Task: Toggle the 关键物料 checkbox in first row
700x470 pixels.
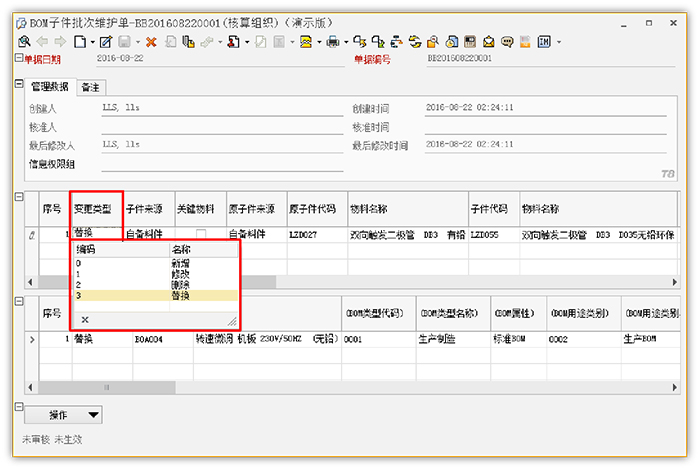Action: (x=200, y=233)
